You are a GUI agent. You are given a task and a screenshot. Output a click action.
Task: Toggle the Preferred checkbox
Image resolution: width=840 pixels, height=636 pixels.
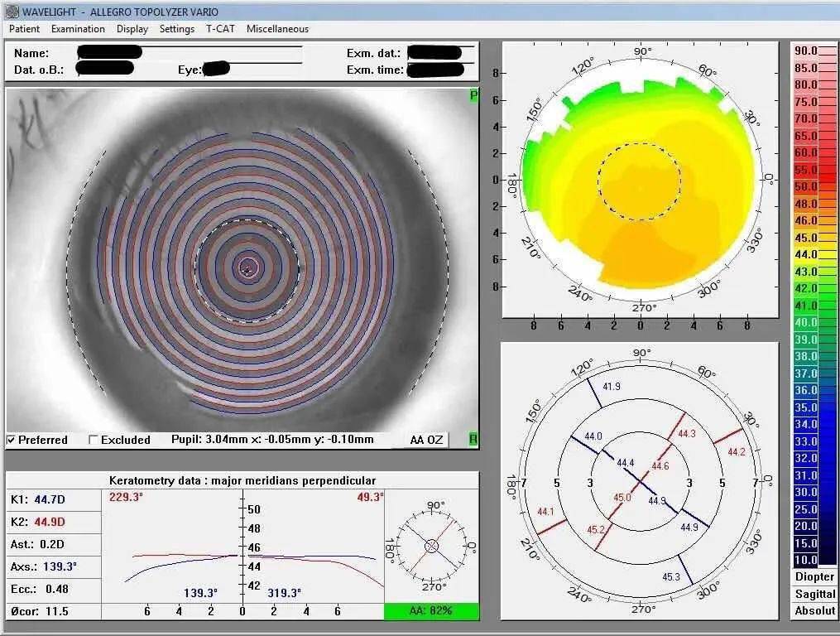(12, 440)
